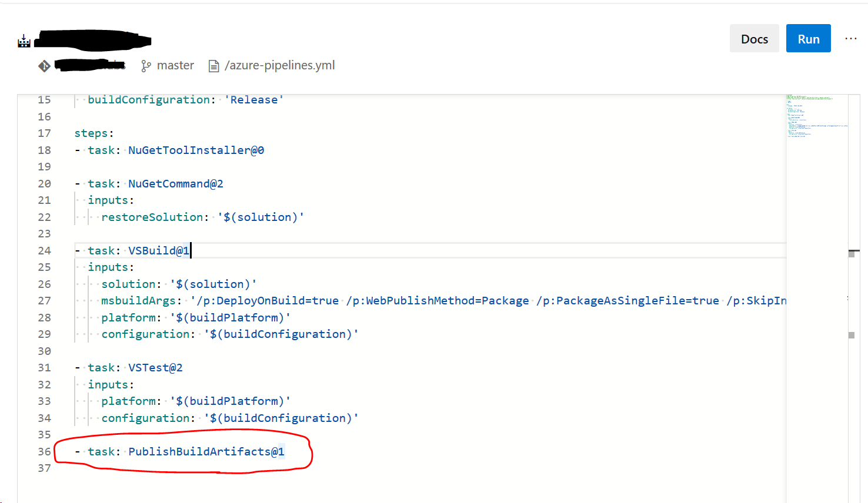This screenshot has width=868, height=503.
Task: Open the Docs link button
Action: [754, 38]
